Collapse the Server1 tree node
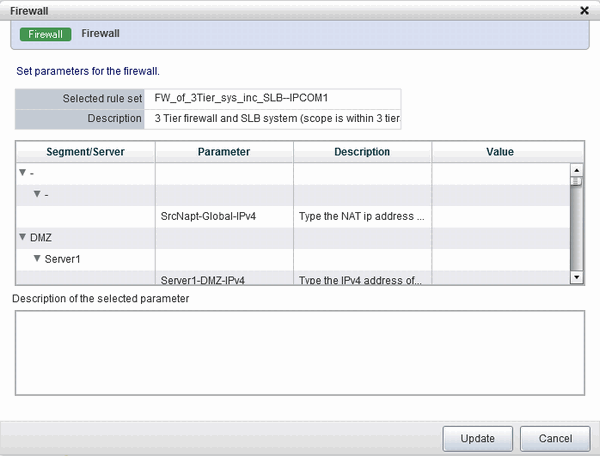600x456 pixels. point(37,259)
